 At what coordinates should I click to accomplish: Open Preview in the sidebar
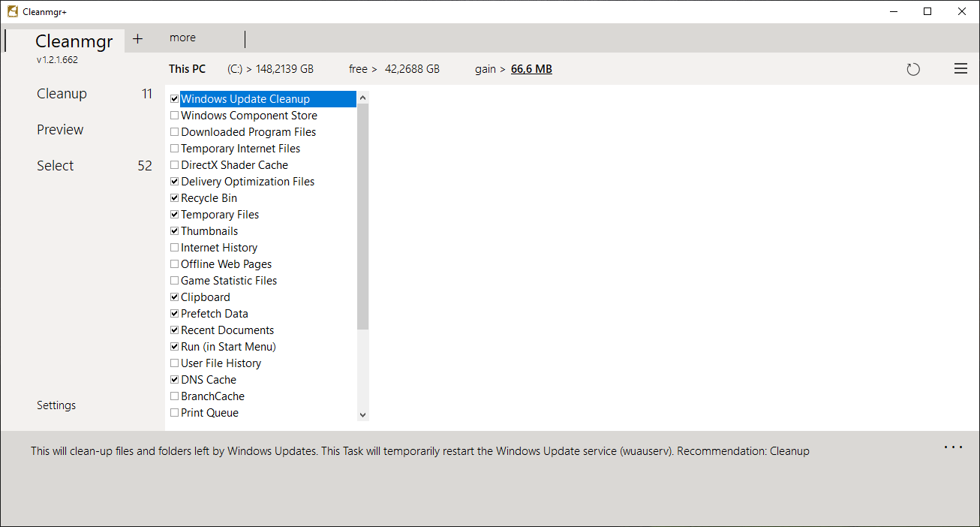pyautogui.click(x=60, y=130)
